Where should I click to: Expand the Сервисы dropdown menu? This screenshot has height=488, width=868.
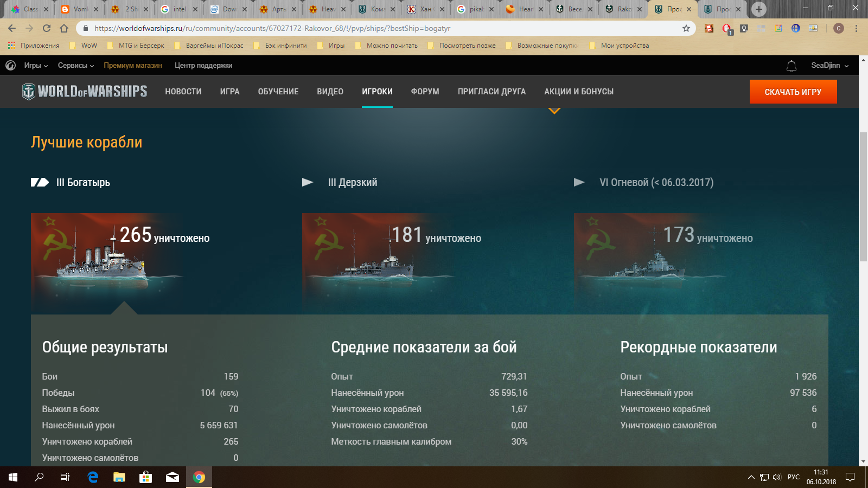pyautogui.click(x=76, y=66)
